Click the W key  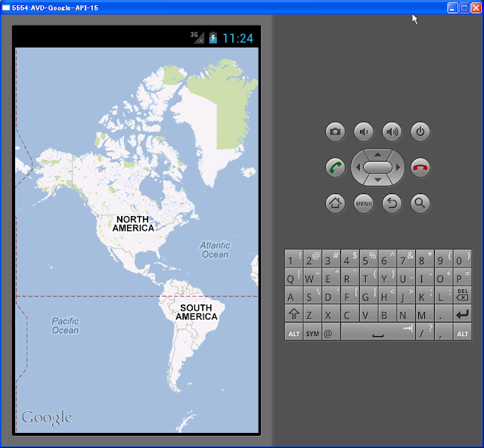pyautogui.click(x=312, y=277)
